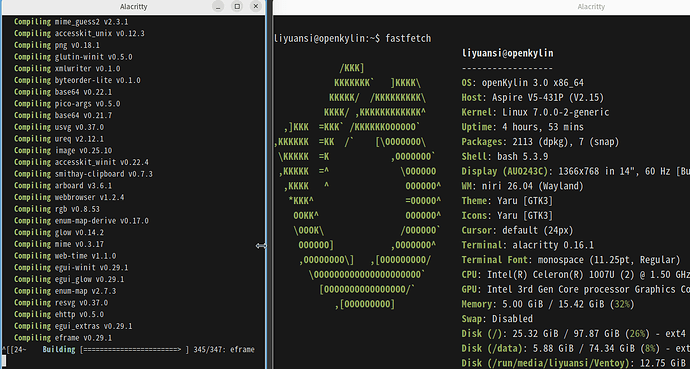Click the 'Compiling byteorder-lite v0.1.0' line
The width and height of the screenshot is (690, 369).
tap(77, 80)
